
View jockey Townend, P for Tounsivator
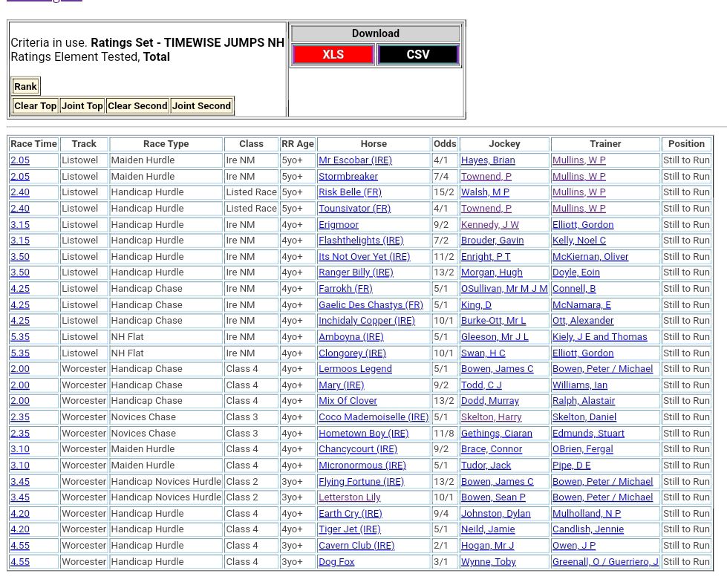[486, 209]
